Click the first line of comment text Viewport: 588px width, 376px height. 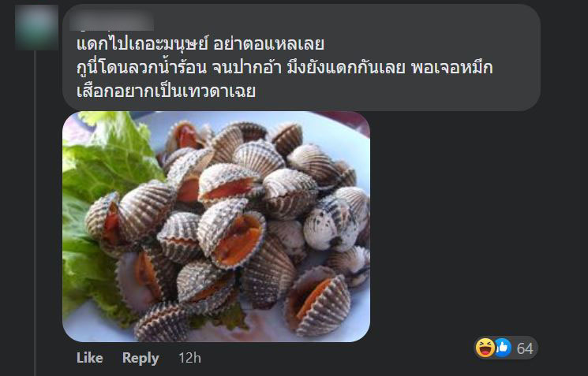tap(200, 44)
